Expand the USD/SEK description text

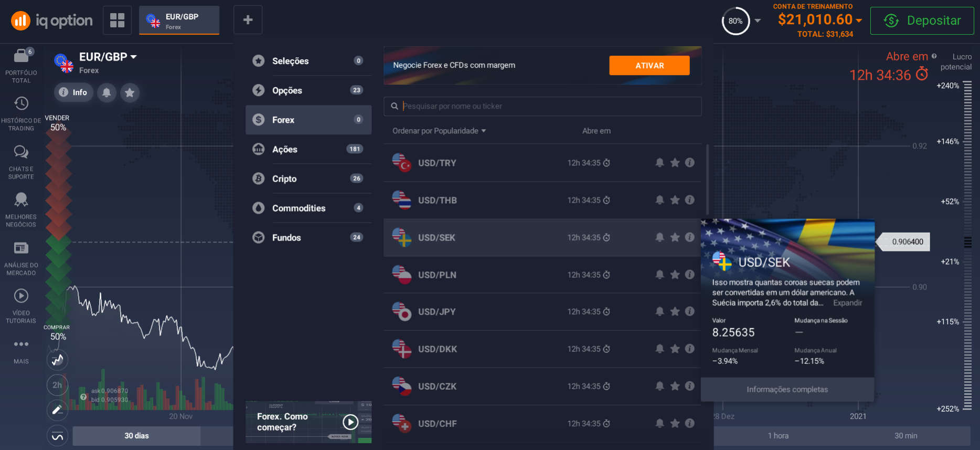click(847, 303)
